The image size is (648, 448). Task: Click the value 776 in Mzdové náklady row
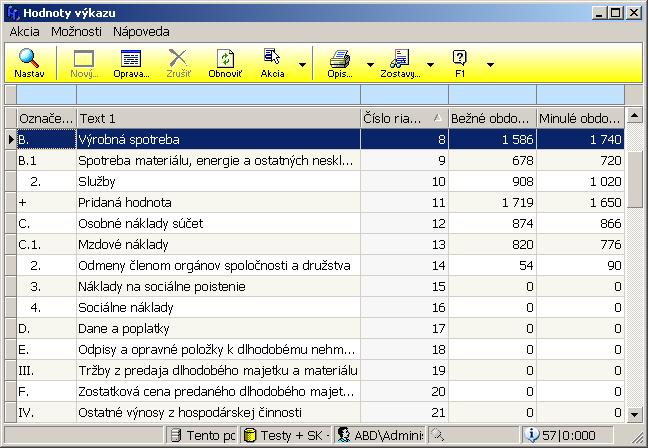611,245
